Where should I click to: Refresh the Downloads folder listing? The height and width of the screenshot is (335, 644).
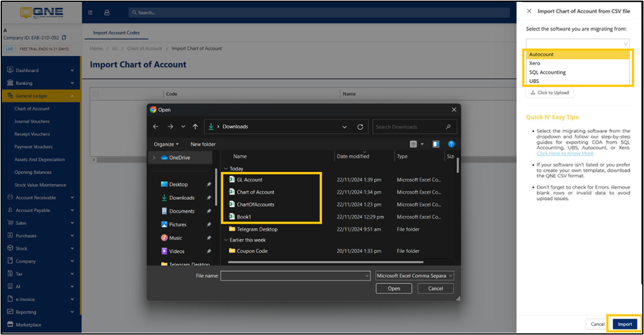coord(360,127)
